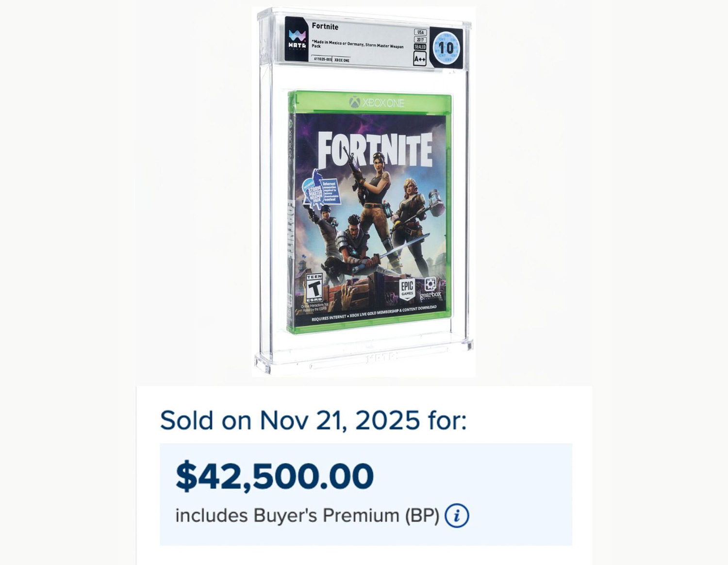Click the $42,500.00 sold price

pos(275,476)
